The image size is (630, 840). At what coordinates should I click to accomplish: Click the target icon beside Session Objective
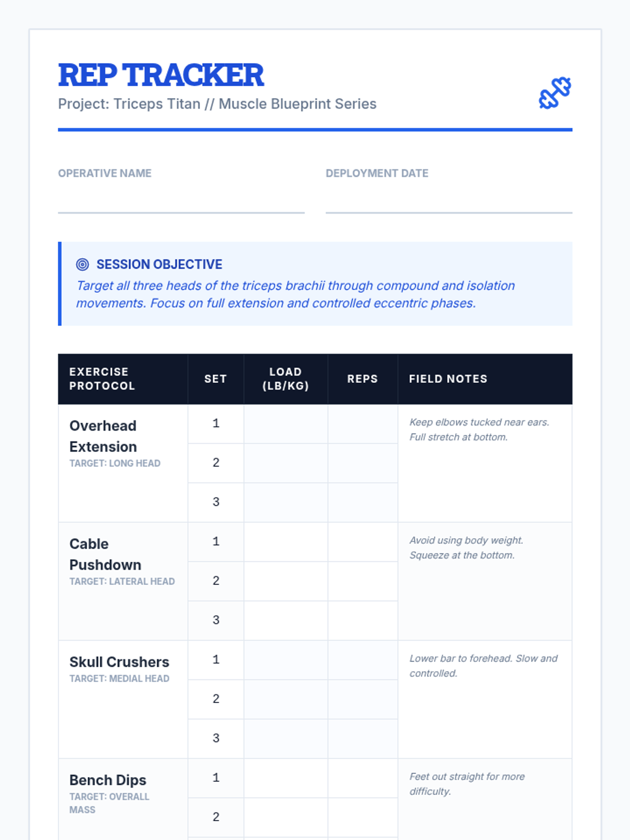point(82,264)
